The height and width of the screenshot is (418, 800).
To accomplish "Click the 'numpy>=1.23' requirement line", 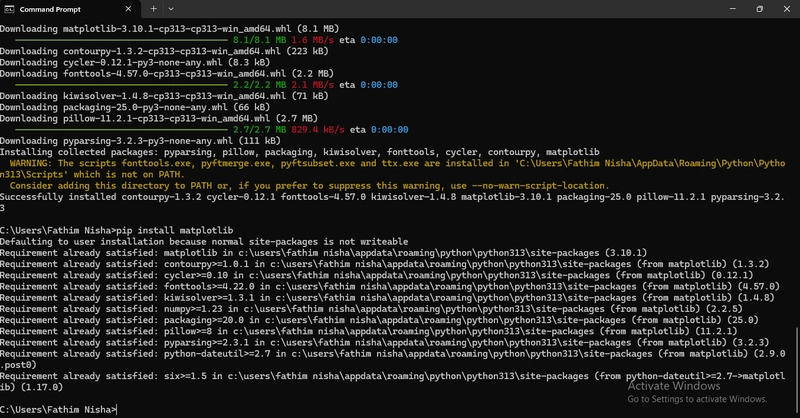I will [x=371, y=309].
